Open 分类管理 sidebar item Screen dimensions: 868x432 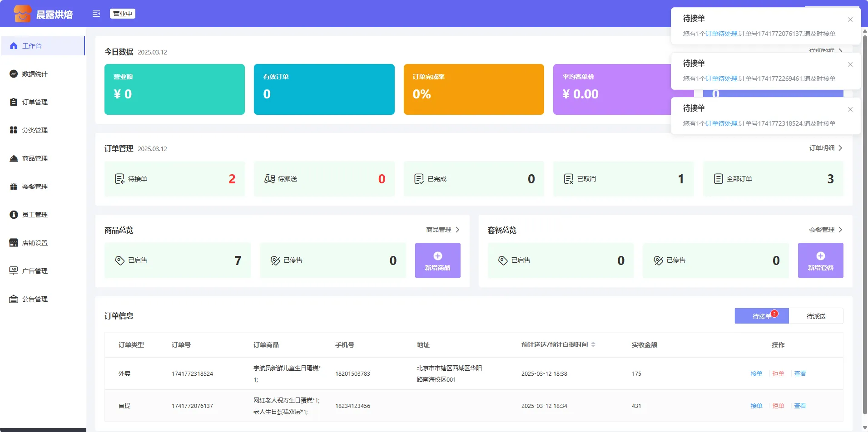pyautogui.click(x=35, y=130)
